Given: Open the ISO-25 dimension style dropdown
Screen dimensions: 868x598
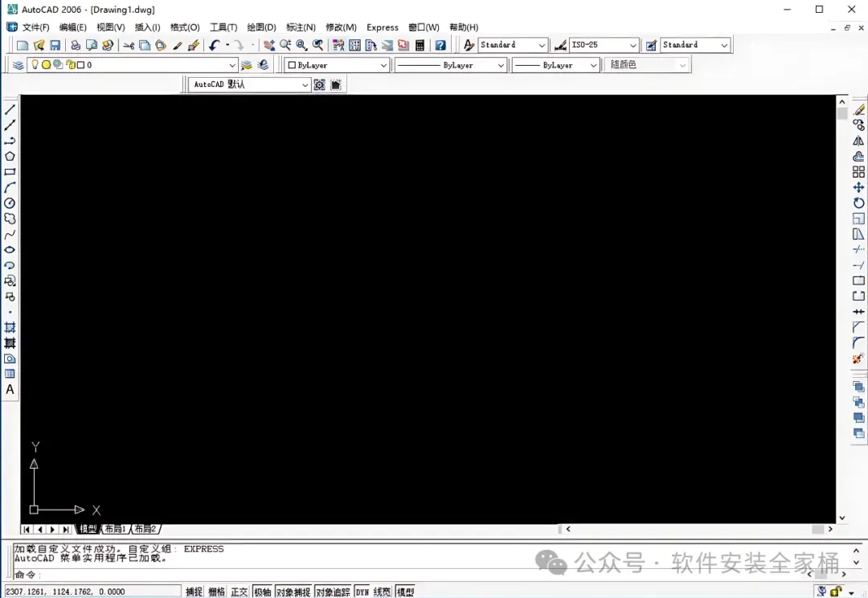Looking at the screenshot, I should click(x=633, y=45).
